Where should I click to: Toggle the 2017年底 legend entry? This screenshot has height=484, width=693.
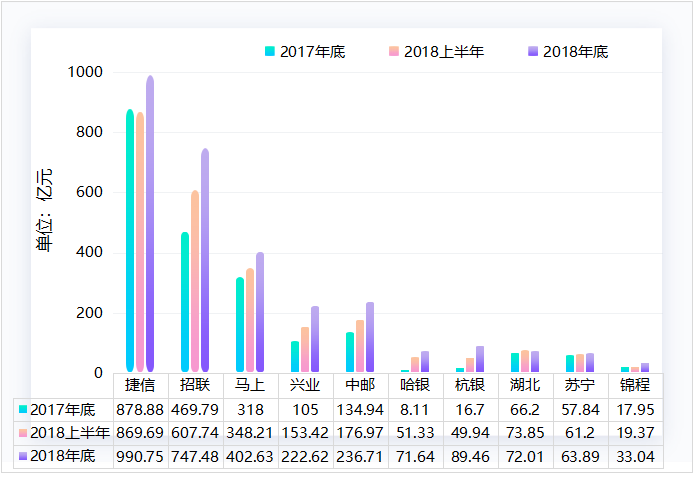point(305,52)
